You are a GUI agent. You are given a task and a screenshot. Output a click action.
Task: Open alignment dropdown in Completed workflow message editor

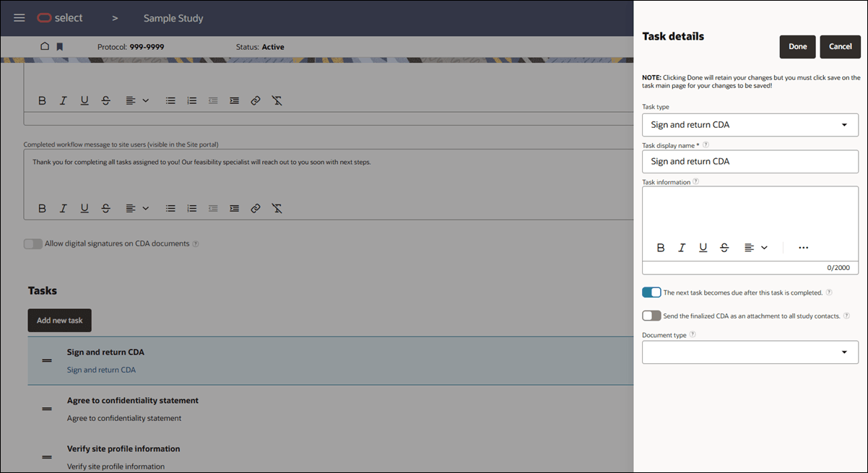point(137,208)
